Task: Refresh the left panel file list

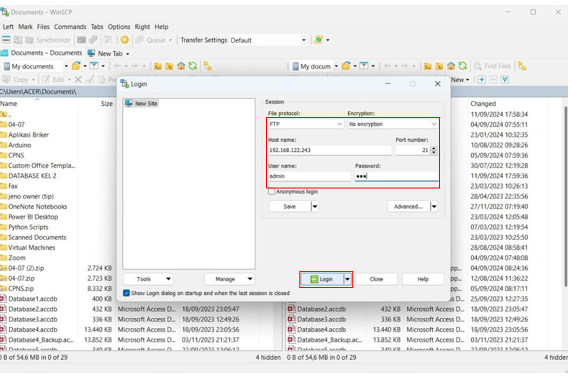Action: click(193, 66)
